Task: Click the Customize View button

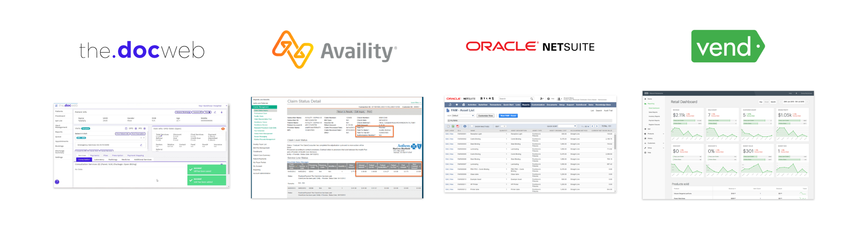Action: coord(485,116)
